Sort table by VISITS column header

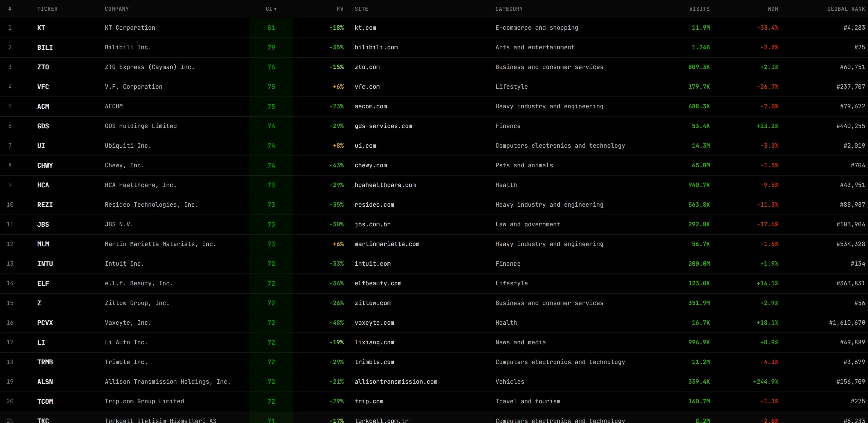699,9
